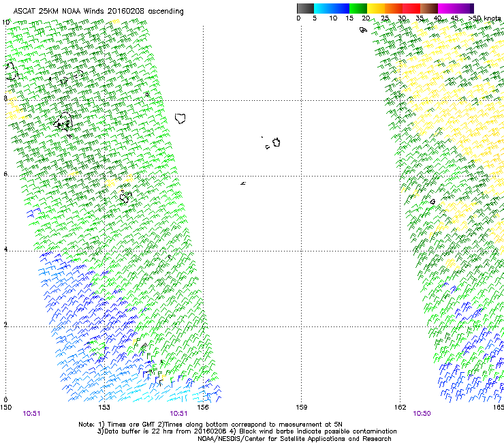This screenshot has width=504, height=443.
Task: Click the "35" legend label
Action: (420, 18)
